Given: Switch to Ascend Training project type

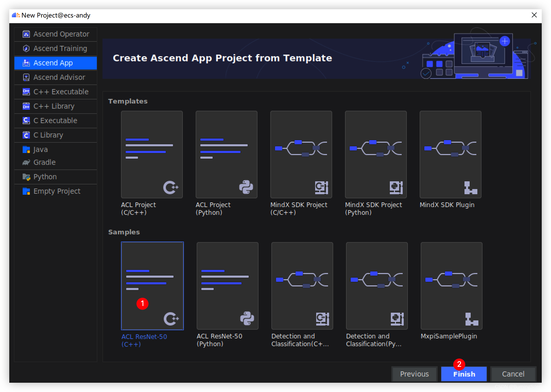Looking at the screenshot, I should [56, 48].
